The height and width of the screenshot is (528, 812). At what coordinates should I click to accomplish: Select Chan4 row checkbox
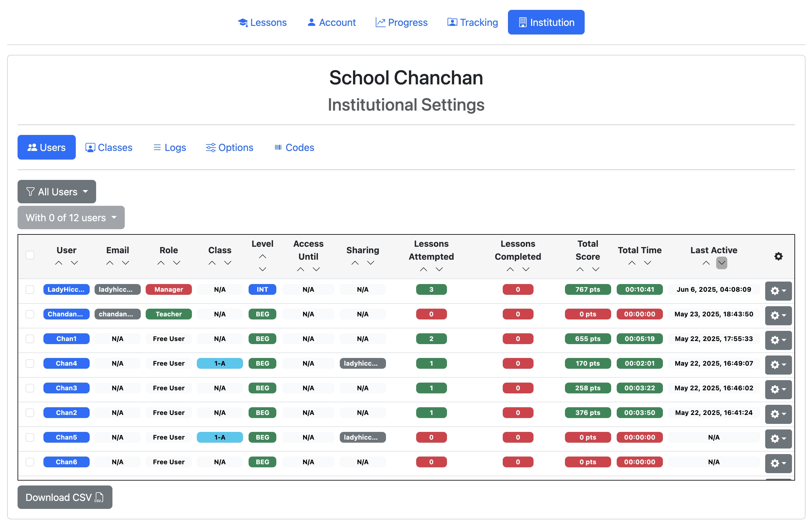[x=30, y=363]
